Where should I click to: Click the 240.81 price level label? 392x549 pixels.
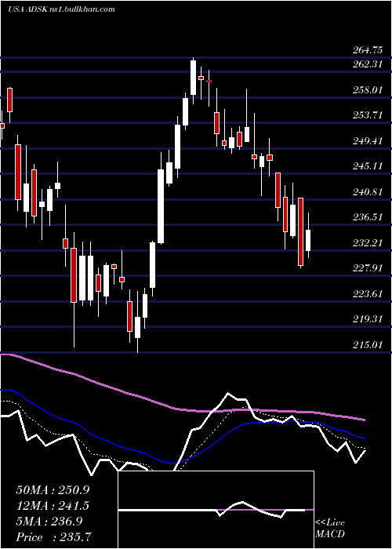tap(367, 192)
